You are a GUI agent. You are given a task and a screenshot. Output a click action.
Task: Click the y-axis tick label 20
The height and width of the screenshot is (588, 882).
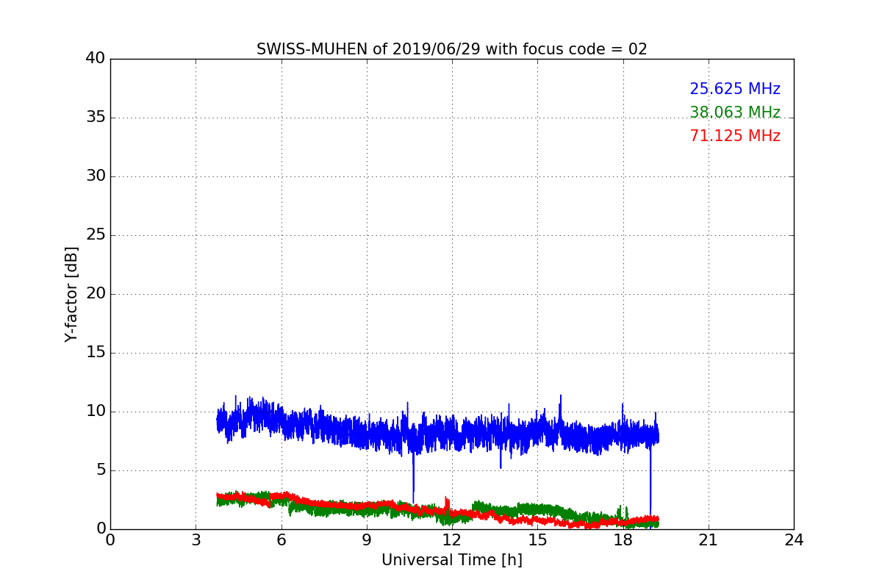click(x=96, y=294)
